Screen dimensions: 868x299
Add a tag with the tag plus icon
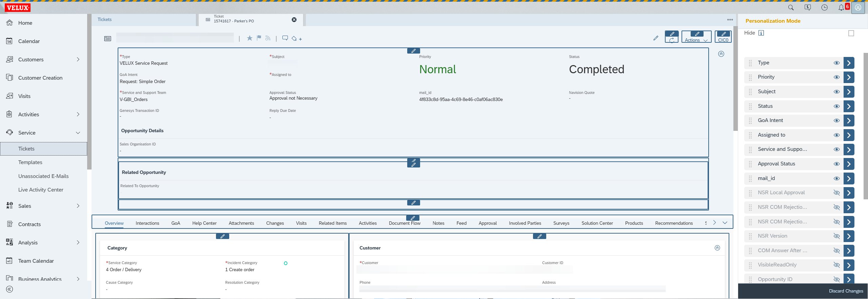pos(297,39)
